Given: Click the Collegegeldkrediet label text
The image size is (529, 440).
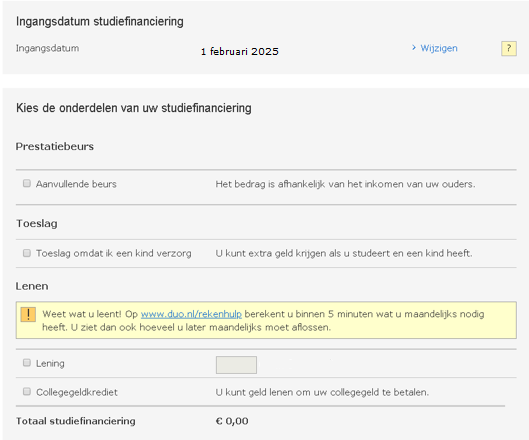Looking at the screenshot, I should (77, 392).
